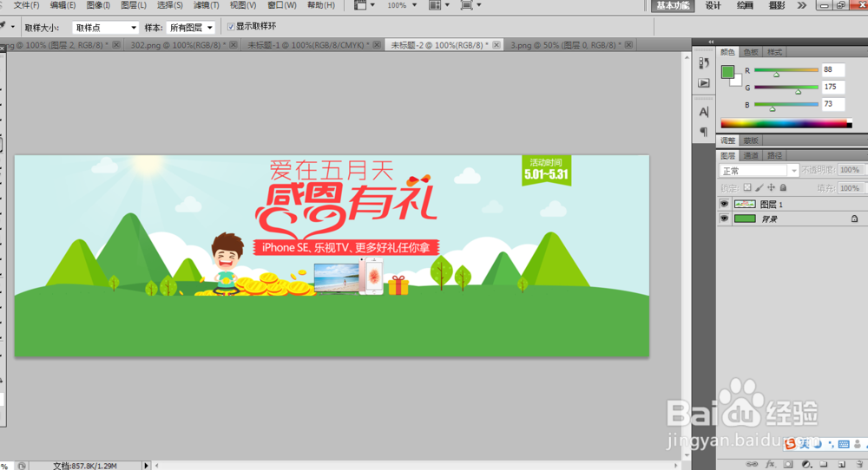This screenshot has height=470, width=868.
Task: Click the new adjustment layer icon
Action: click(x=806, y=465)
